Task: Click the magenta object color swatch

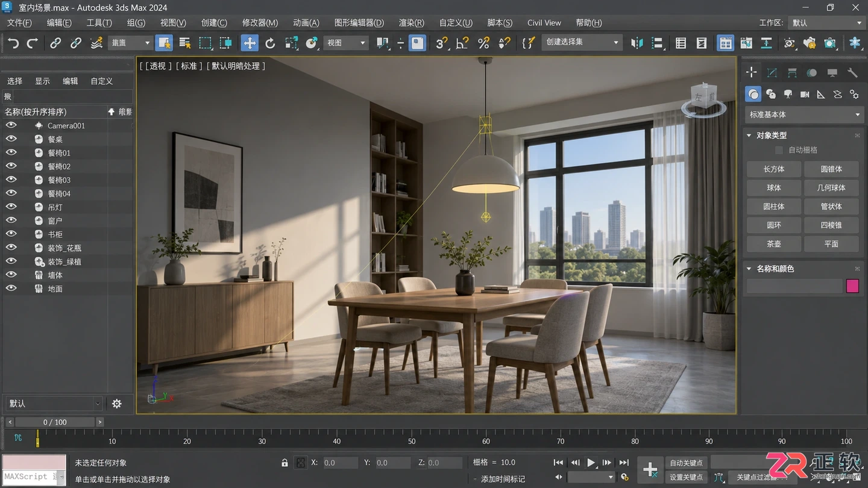Action: [x=852, y=286]
